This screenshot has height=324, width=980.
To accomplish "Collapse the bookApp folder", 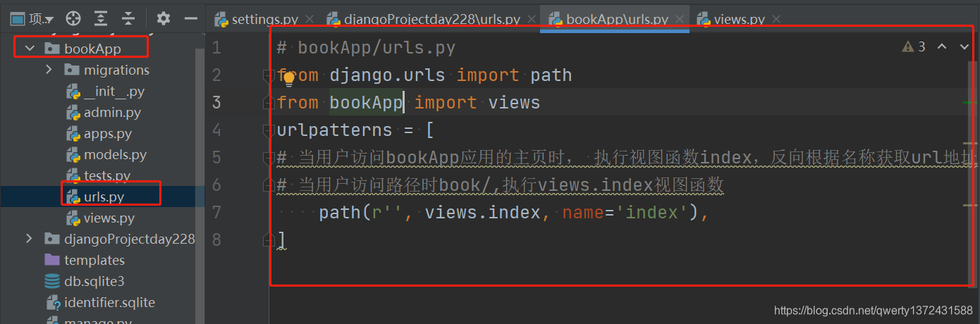I will point(30,49).
